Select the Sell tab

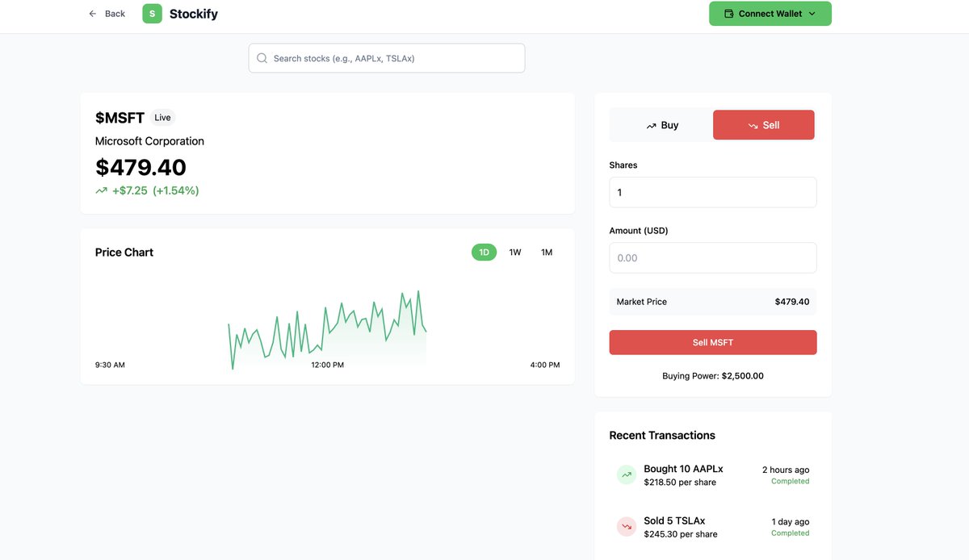click(x=764, y=125)
